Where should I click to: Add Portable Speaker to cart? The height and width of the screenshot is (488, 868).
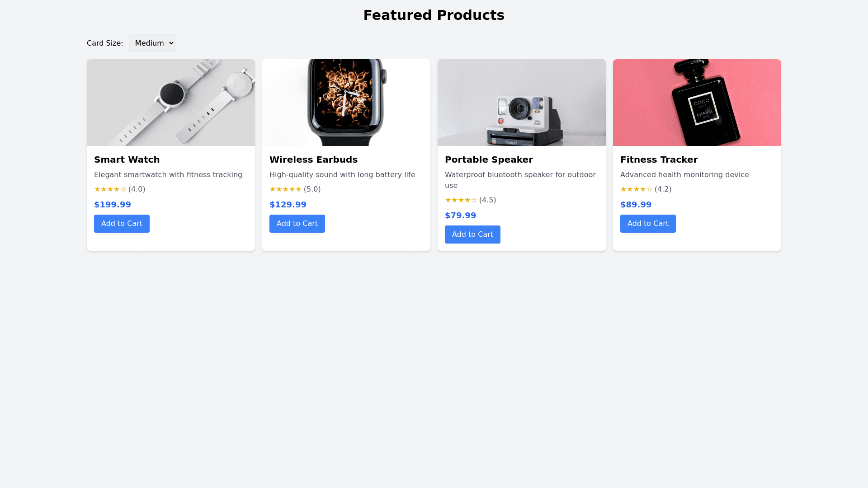pyautogui.click(x=472, y=235)
